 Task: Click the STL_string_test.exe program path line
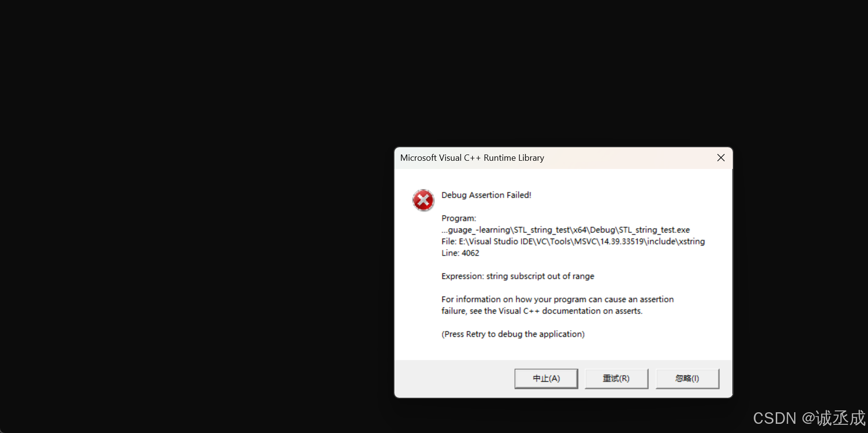coord(565,230)
